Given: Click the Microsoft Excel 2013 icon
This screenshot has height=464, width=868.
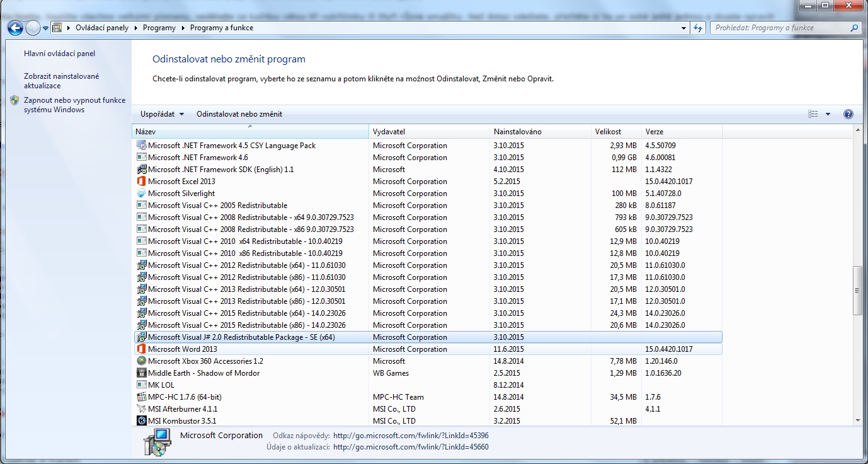Looking at the screenshot, I should coord(142,182).
